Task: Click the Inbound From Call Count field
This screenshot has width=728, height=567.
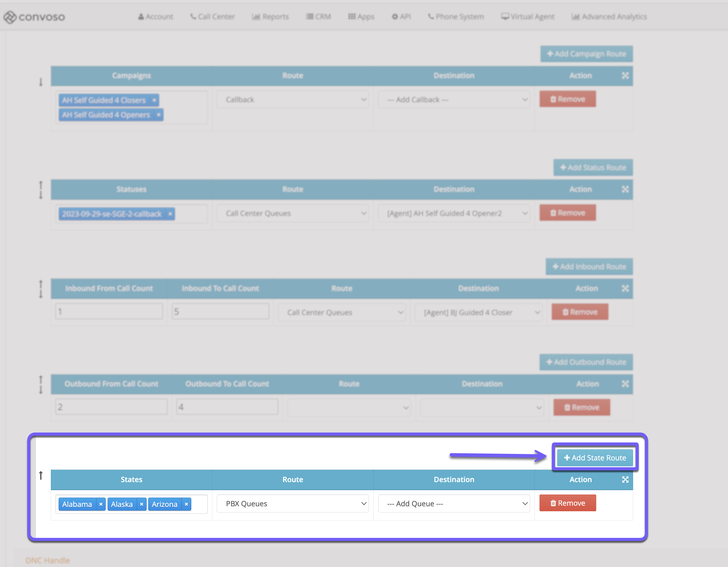Action: (x=109, y=311)
